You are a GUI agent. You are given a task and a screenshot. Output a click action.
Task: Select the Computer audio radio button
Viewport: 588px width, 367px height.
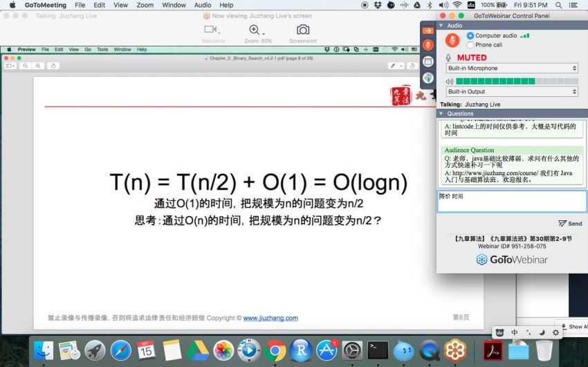tap(470, 35)
